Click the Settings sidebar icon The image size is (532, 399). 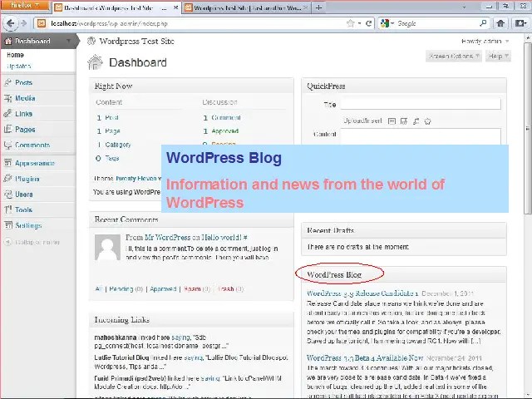pyautogui.click(x=7, y=225)
